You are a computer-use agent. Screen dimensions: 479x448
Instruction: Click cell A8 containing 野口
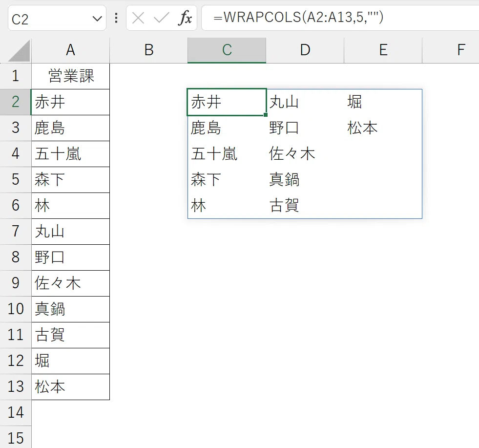pos(71,257)
